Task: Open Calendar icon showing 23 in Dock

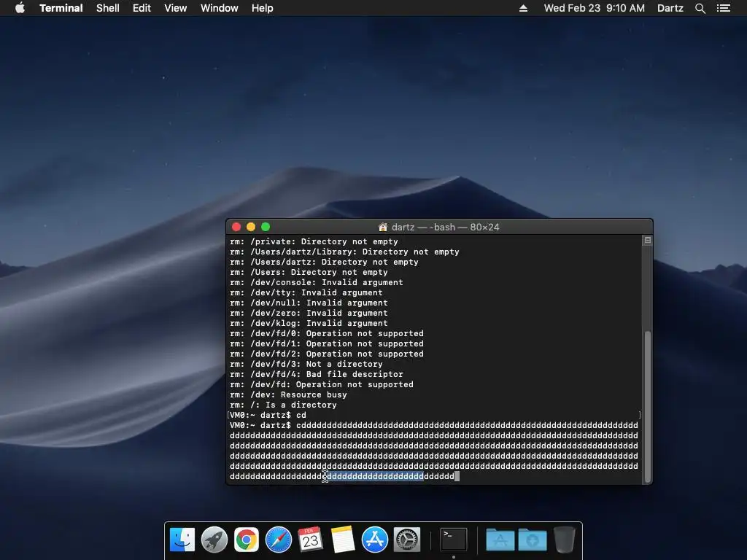Action: pos(311,540)
